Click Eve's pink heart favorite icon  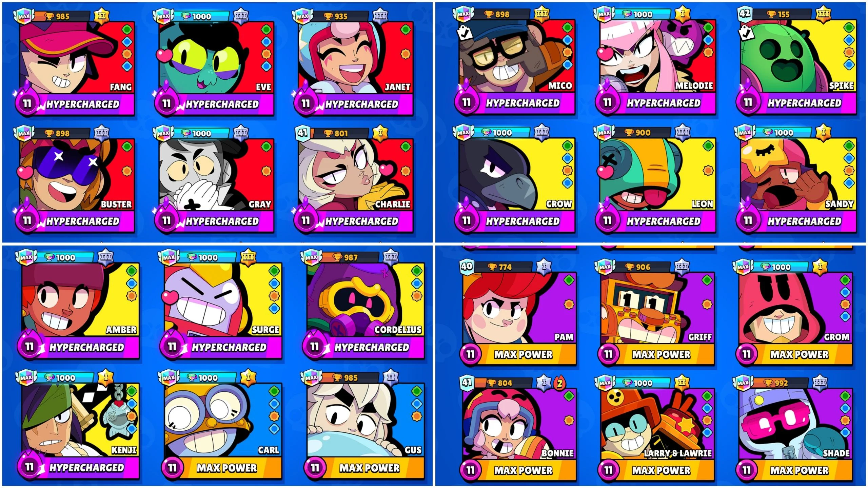point(164,55)
